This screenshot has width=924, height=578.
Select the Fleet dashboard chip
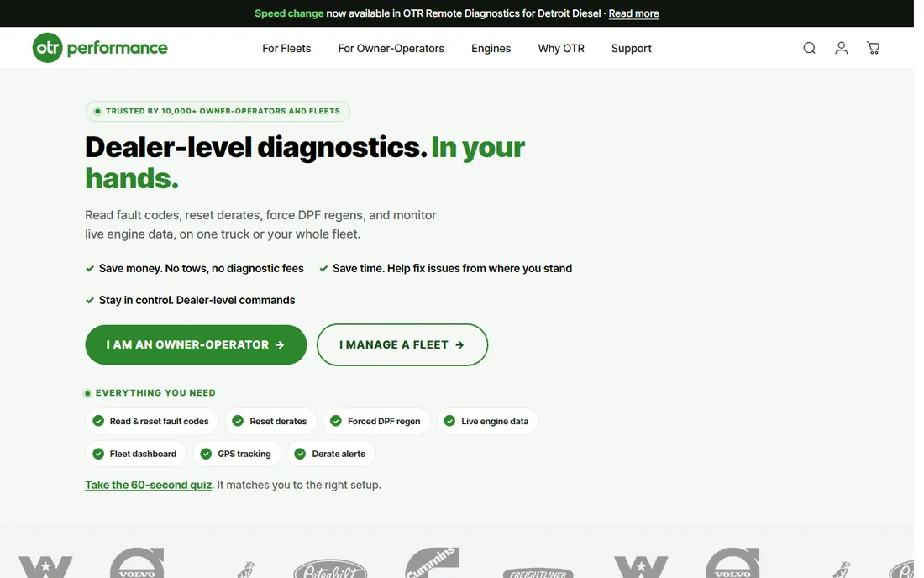[x=135, y=454]
